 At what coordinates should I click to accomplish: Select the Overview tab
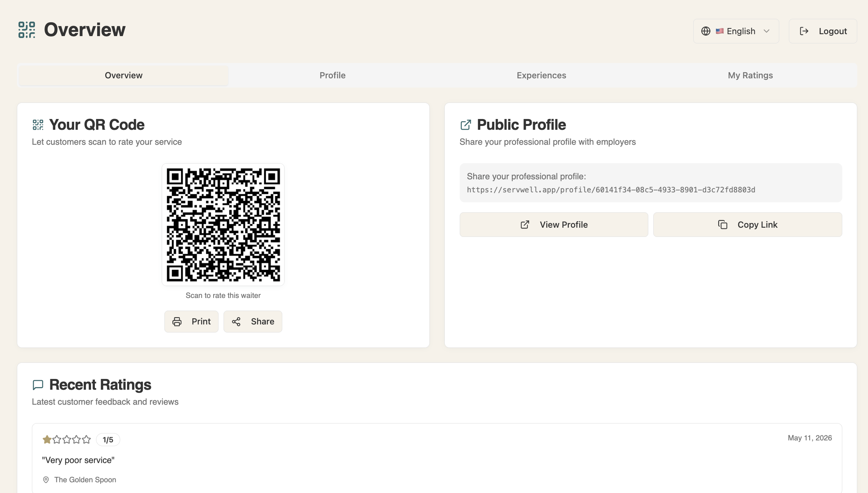click(x=124, y=75)
